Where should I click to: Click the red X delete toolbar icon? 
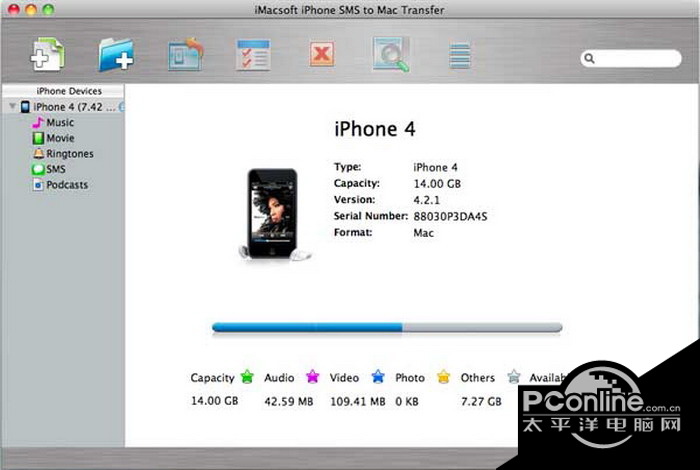(322, 54)
